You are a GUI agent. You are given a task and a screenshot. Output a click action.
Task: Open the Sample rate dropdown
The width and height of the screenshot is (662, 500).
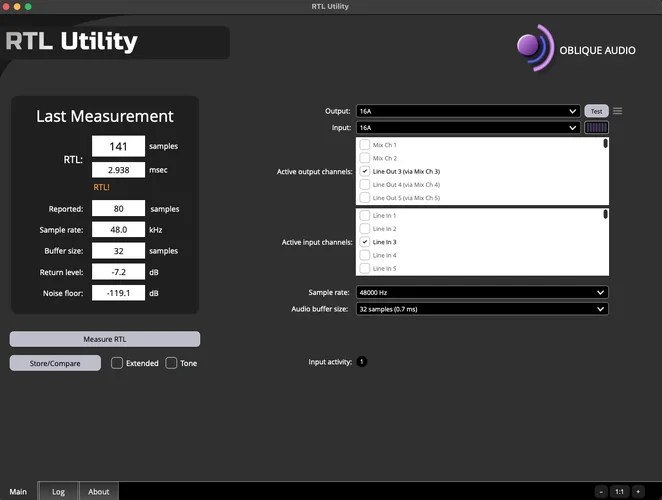click(x=481, y=292)
